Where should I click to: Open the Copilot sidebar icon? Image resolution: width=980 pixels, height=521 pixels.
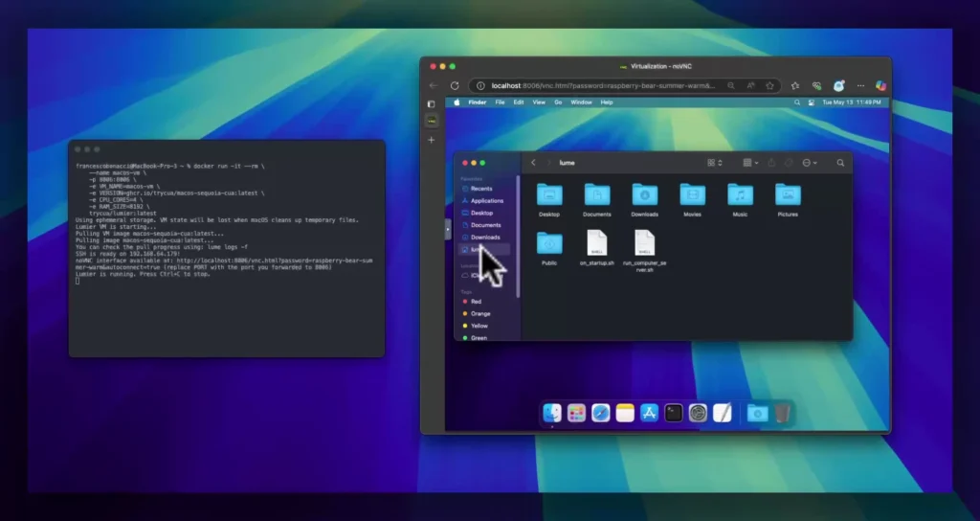pyautogui.click(x=880, y=85)
